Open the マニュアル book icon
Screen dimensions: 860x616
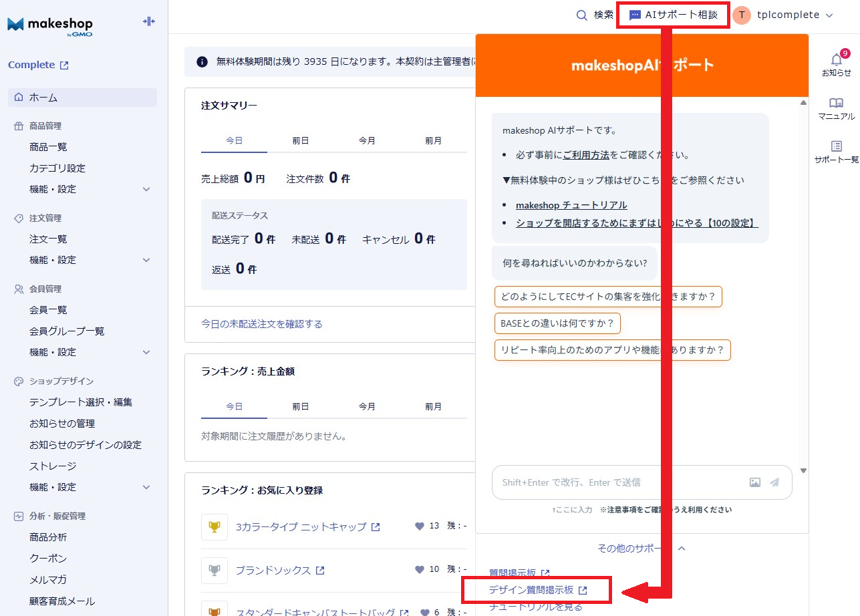pyautogui.click(x=836, y=104)
